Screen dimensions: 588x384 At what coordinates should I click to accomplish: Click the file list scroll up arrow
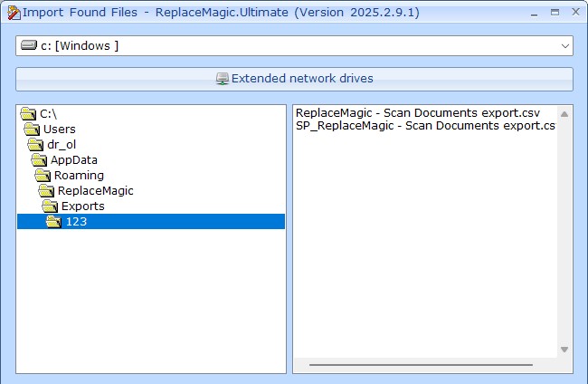click(x=564, y=114)
